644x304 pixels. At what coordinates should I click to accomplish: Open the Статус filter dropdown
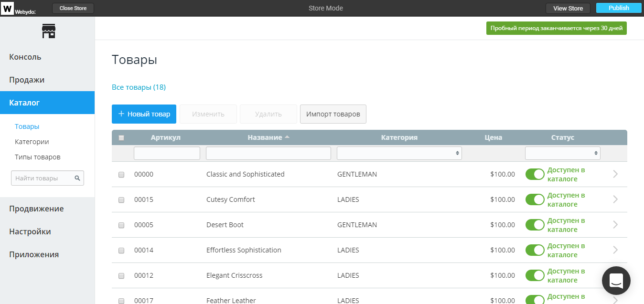(x=562, y=153)
